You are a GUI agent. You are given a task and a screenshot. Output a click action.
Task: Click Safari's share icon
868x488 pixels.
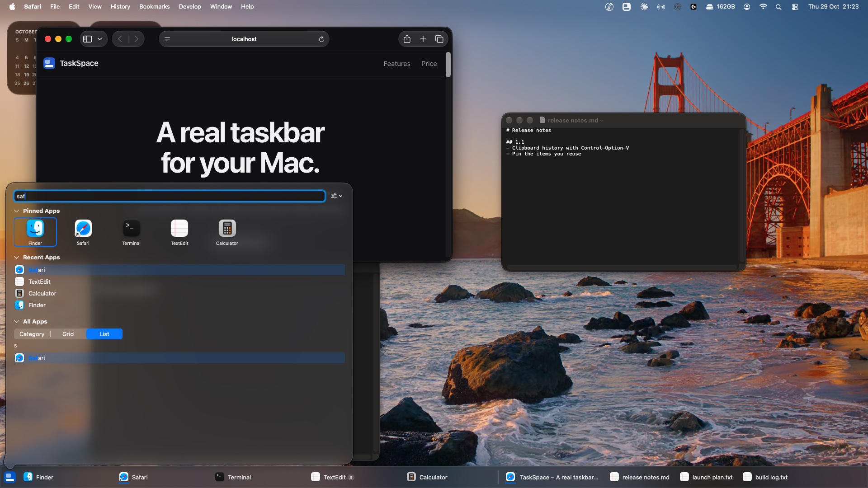pos(407,39)
